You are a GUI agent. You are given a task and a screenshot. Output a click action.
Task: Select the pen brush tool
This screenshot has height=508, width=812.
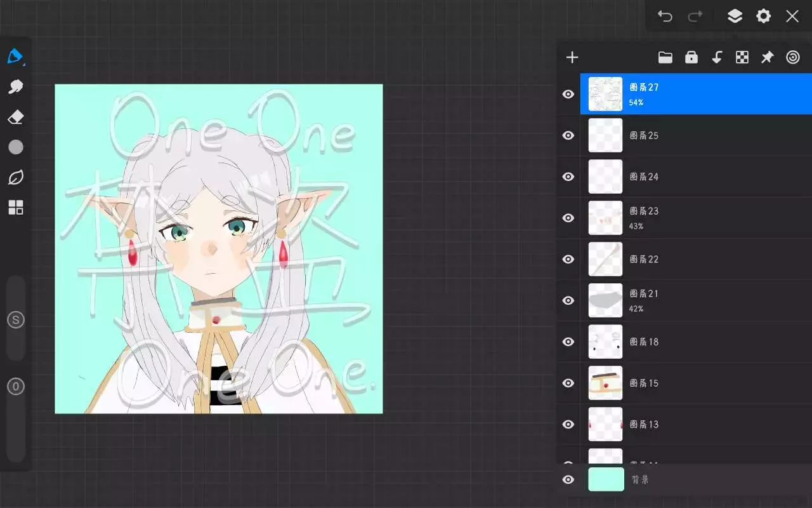coord(15,56)
